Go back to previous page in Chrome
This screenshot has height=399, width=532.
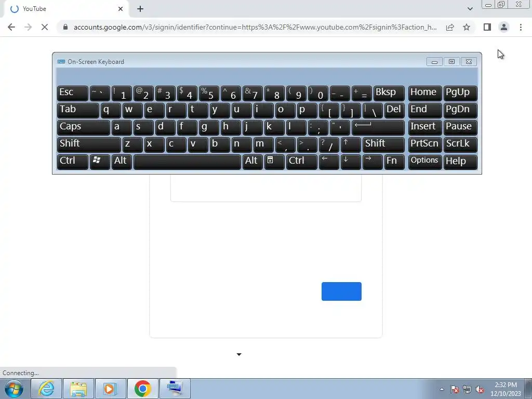coord(11,27)
